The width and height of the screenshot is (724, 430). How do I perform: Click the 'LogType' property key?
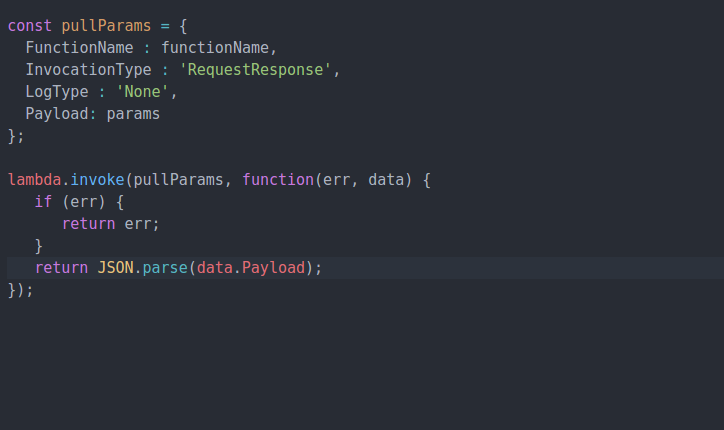coord(57,91)
